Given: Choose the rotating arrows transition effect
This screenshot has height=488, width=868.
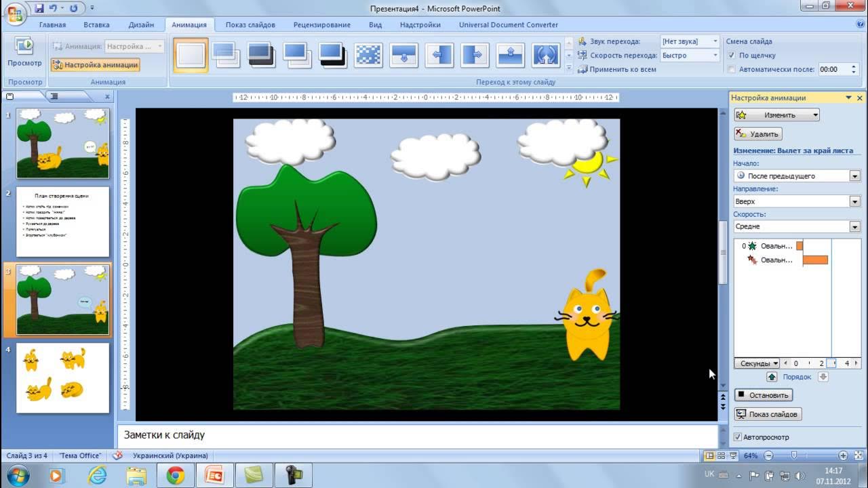Looking at the screenshot, I should pos(546,55).
